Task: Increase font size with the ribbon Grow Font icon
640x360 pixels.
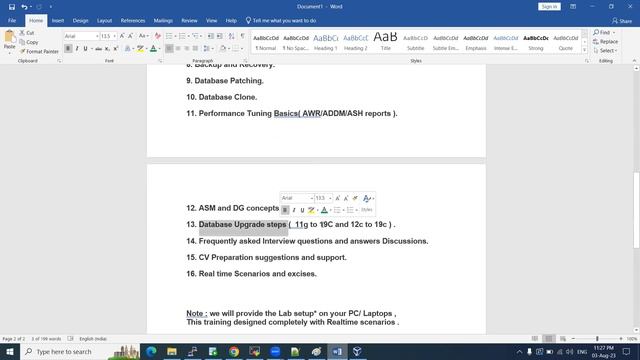Action: 122,36
